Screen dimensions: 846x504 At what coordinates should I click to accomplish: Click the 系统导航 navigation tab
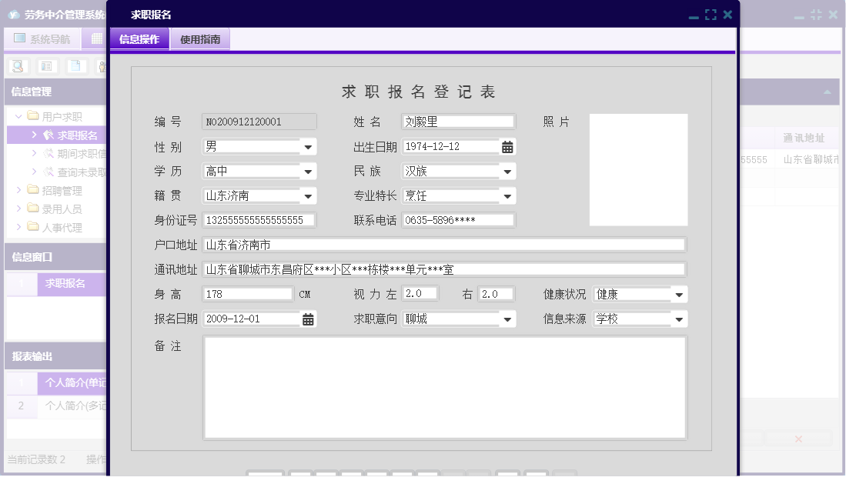point(42,38)
